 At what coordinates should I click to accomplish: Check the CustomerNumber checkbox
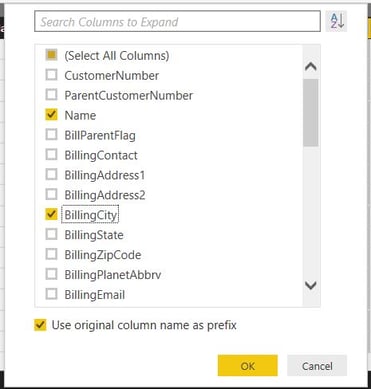pos(51,75)
